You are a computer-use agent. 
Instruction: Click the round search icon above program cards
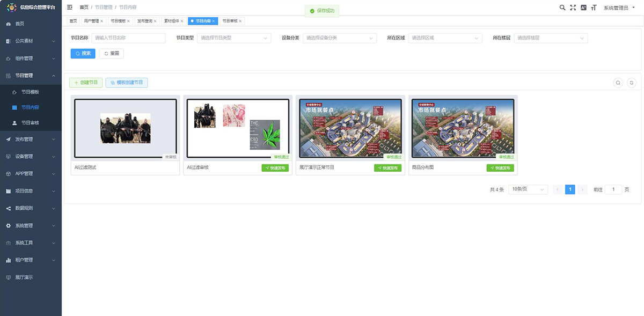click(618, 83)
